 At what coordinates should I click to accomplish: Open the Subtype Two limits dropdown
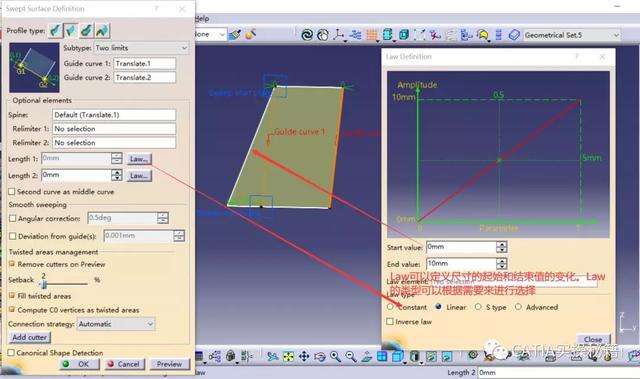[x=141, y=48]
